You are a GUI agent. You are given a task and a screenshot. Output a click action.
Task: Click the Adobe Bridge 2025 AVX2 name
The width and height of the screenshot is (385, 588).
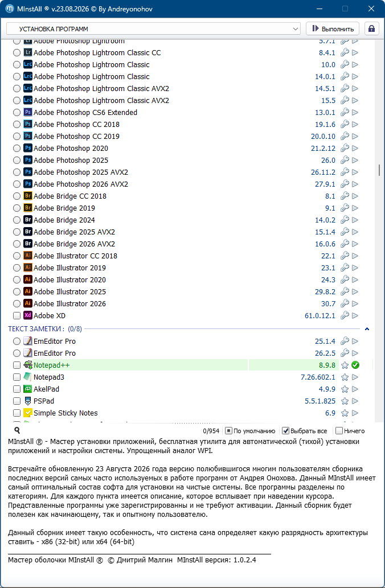point(74,232)
